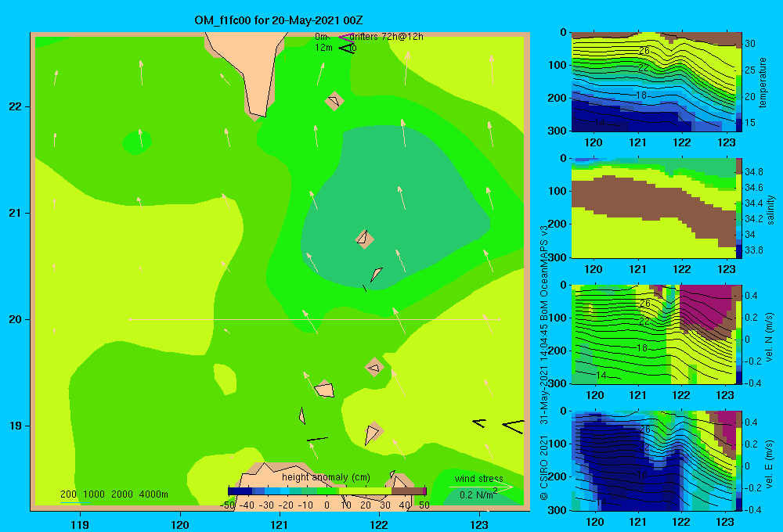This screenshot has height=532, width=783.
Task: Pick the dark blue -50 end of height anomaly bar
Action: (240, 491)
